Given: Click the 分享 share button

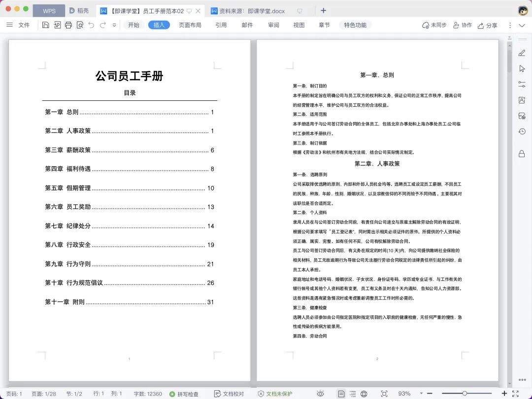Looking at the screenshot, I should point(487,26).
